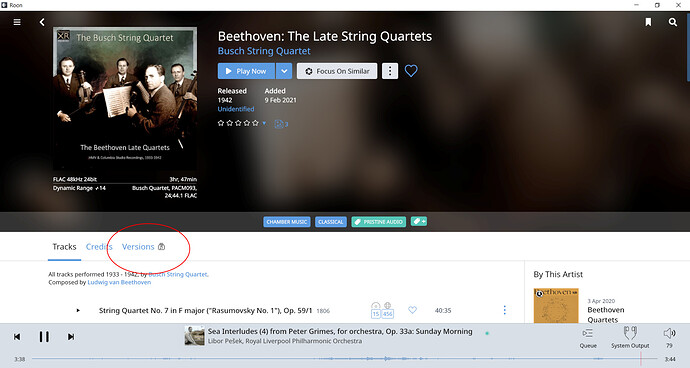Image resolution: width=690 pixels, height=368 pixels.
Task: Open the search magnifier icon
Action: point(673,22)
